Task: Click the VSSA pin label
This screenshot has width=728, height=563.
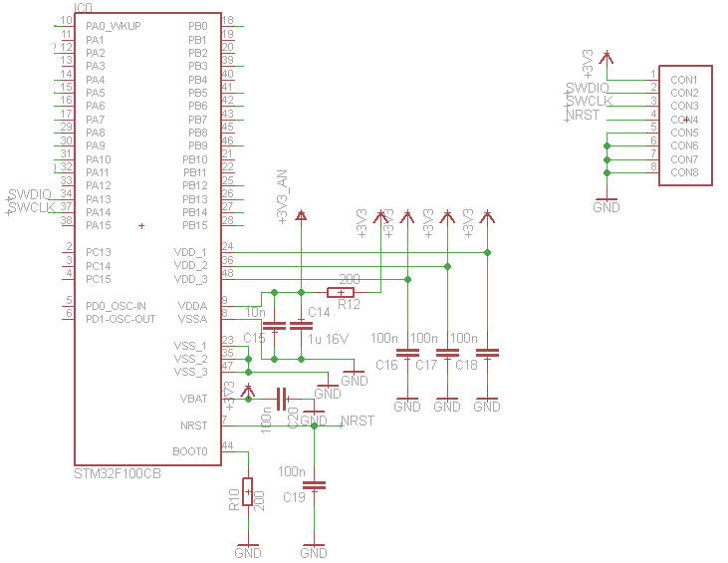Action: tap(192, 319)
